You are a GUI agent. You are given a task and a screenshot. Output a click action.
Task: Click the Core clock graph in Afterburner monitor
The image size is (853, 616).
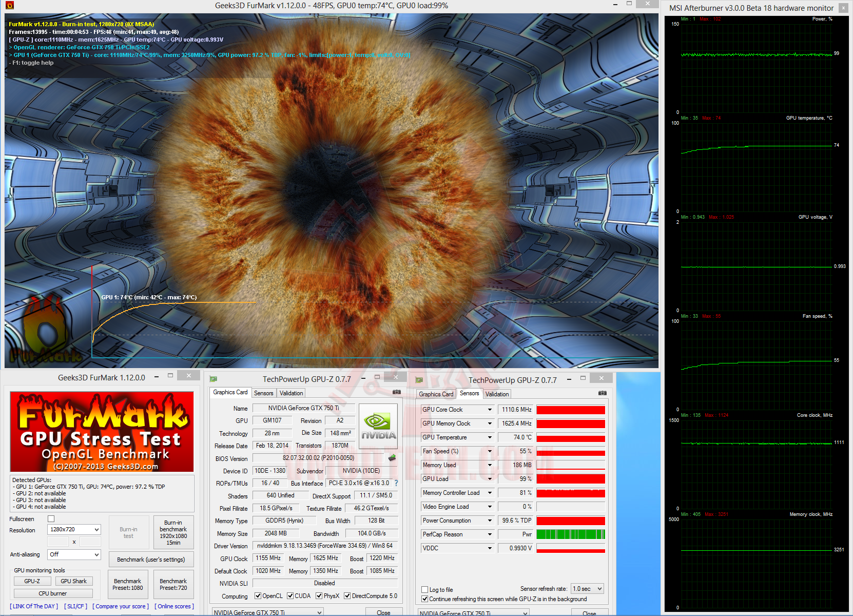pos(757,464)
